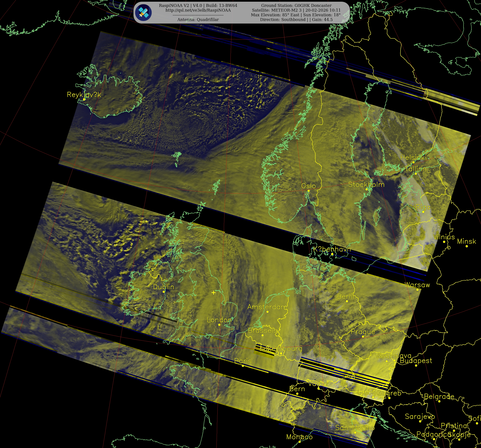Image resolution: width=481 pixels, height=448 pixels.
Task: Select the Prague city label
Action: pyautogui.click(x=363, y=332)
